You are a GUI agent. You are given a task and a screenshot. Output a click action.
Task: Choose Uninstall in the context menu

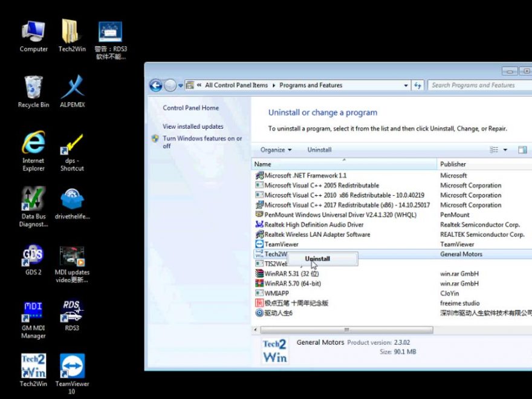pos(322,259)
